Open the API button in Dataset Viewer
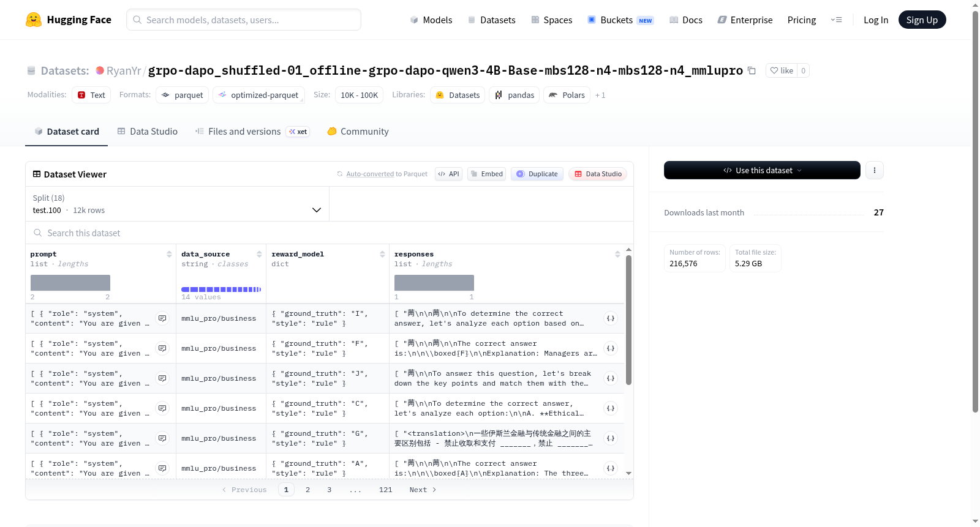The width and height of the screenshot is (980, 527). click(x=448, y=174)
